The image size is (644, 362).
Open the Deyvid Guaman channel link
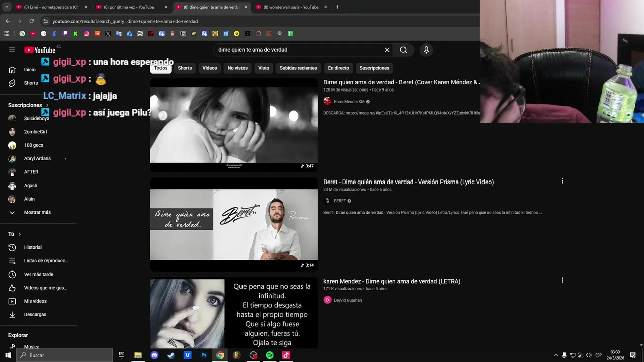[348, 300]
